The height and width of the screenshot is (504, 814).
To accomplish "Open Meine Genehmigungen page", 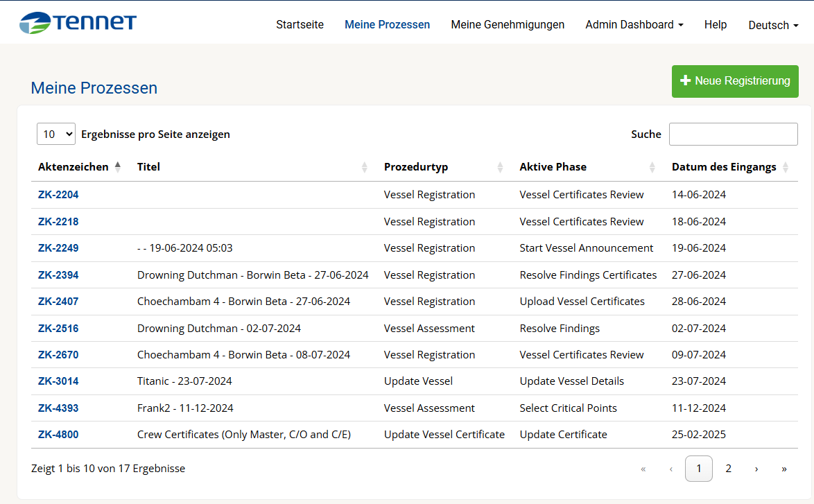I will pyautogui.click(x=508, y=24).
